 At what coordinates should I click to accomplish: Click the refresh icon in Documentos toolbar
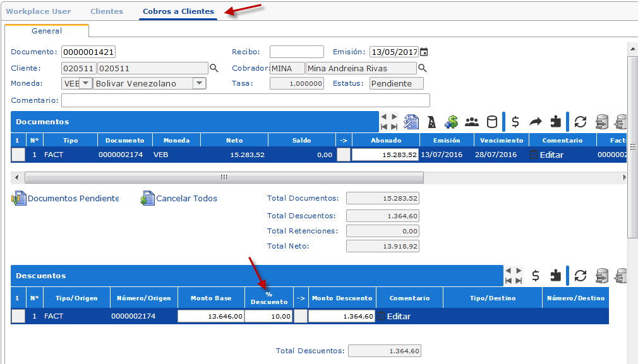click(581, 122)
